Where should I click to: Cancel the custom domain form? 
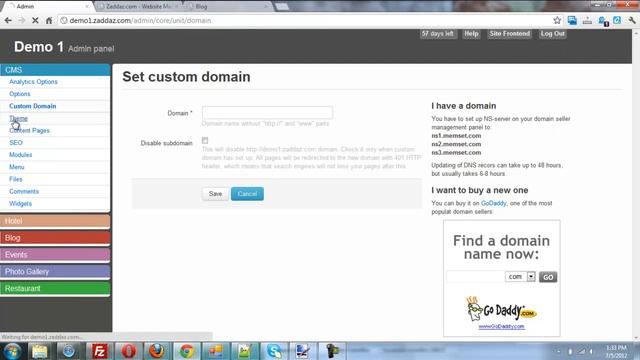(x=247, y=194)
